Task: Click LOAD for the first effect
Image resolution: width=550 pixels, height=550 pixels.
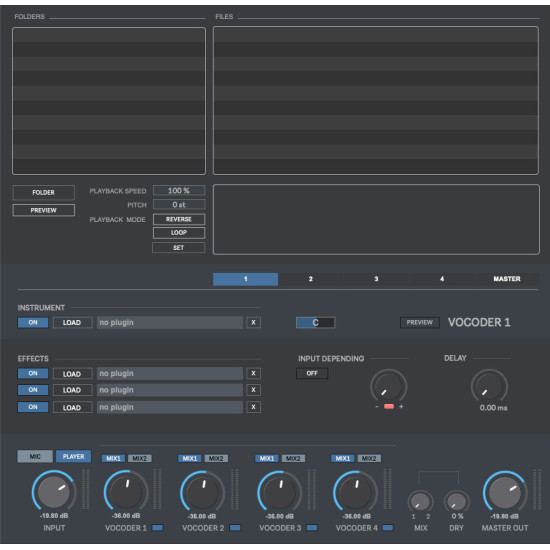Action: (72, 374)
